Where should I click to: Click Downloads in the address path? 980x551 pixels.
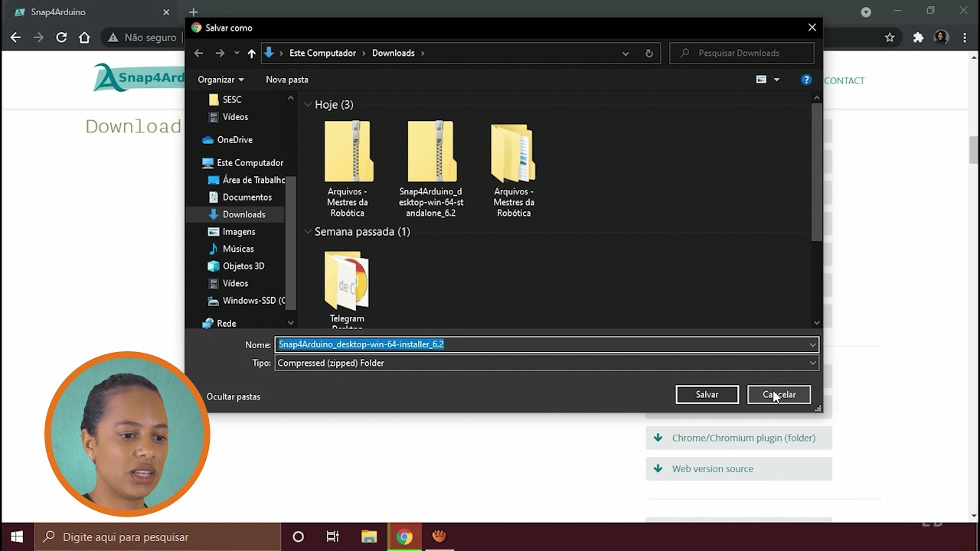pos(394,54)
